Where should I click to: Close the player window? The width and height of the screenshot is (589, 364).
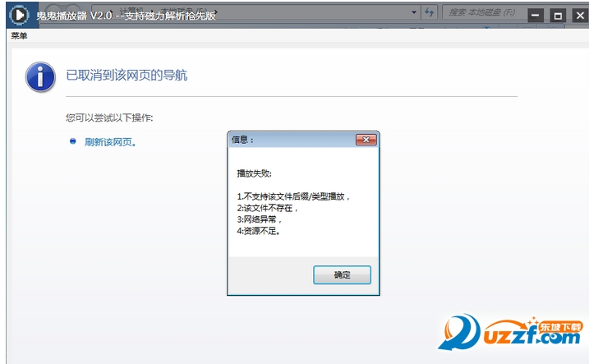(580, 16)
